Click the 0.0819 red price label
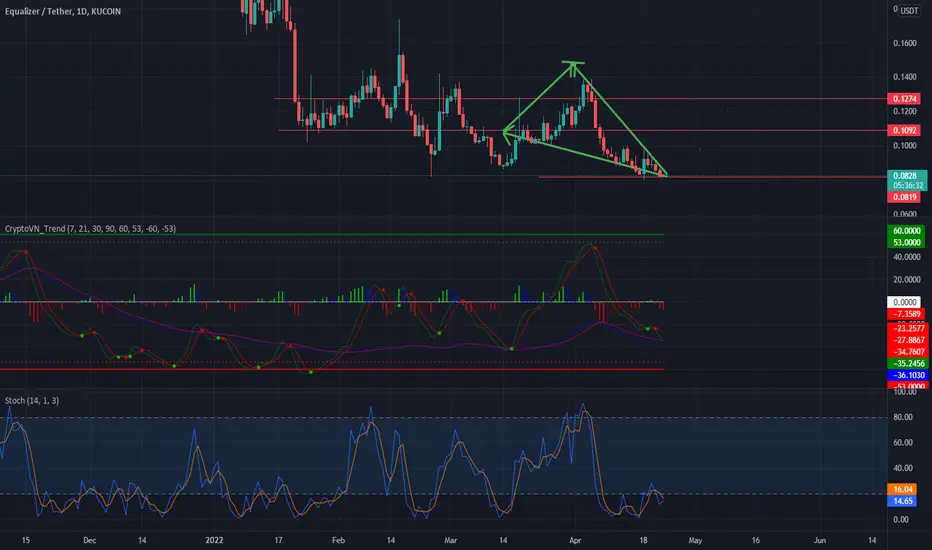 [x=904, y=197]
